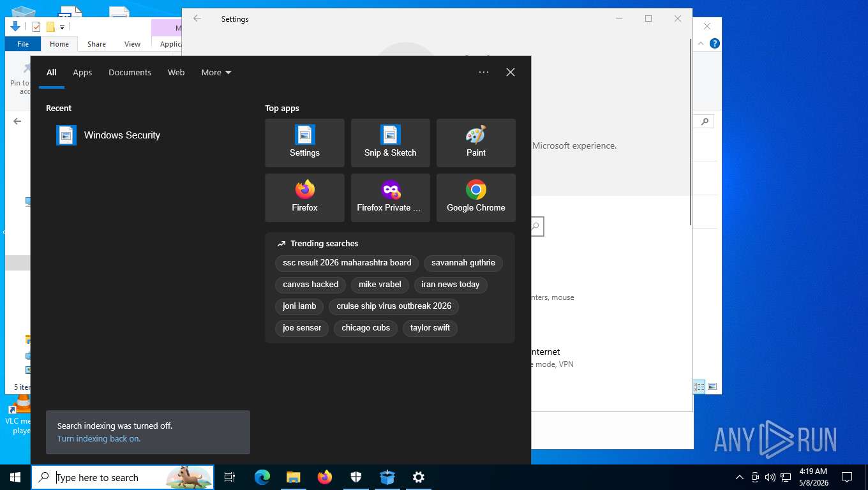Image resolution: width=868 pixels, height=490 pixels.
Task: Search trending iran news today
Action: (451, 285)
